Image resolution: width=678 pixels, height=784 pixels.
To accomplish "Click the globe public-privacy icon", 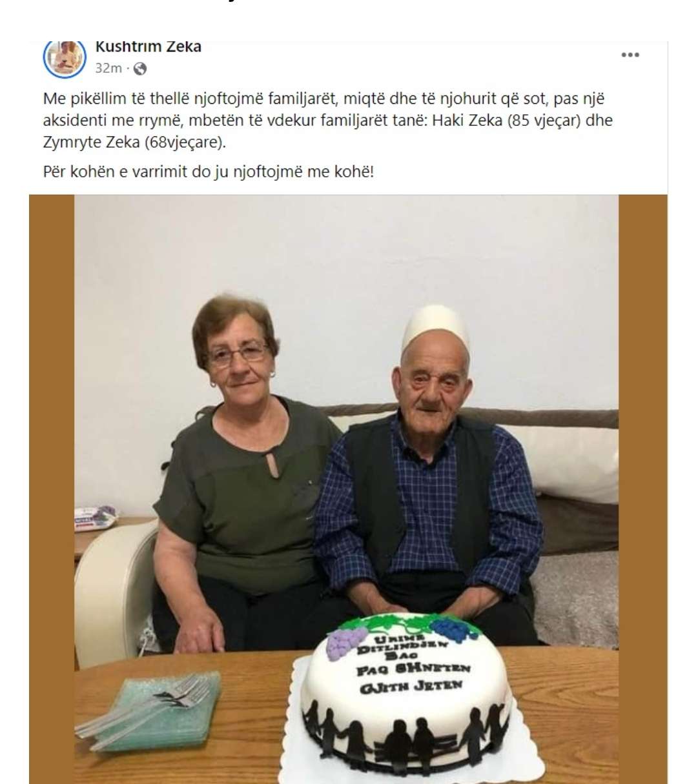I will [x=139, y=68].
